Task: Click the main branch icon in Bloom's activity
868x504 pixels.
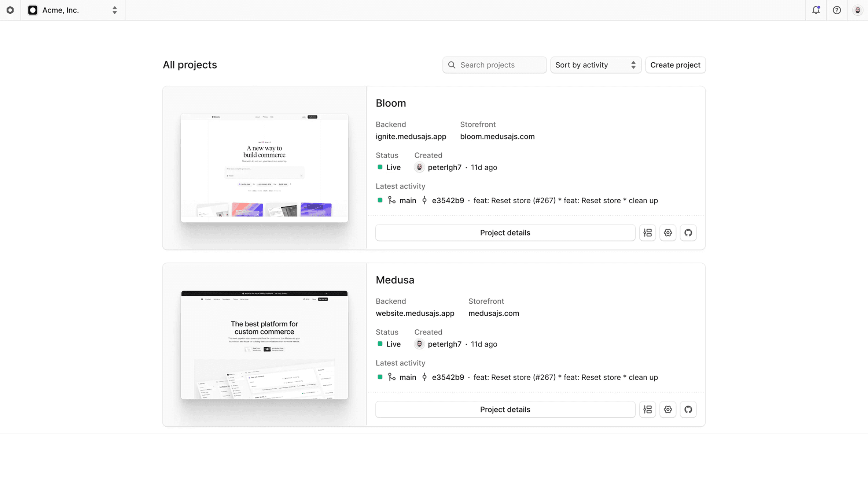Action: coord(392,200)
